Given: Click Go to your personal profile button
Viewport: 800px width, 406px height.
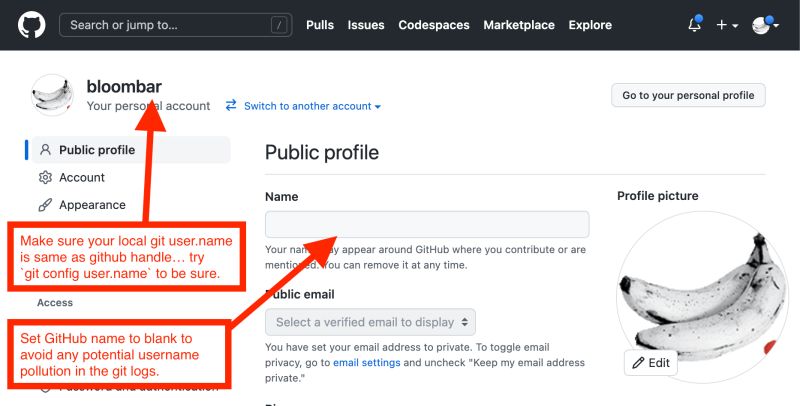Looking at the screenshot, I should [x=688, y=95].
